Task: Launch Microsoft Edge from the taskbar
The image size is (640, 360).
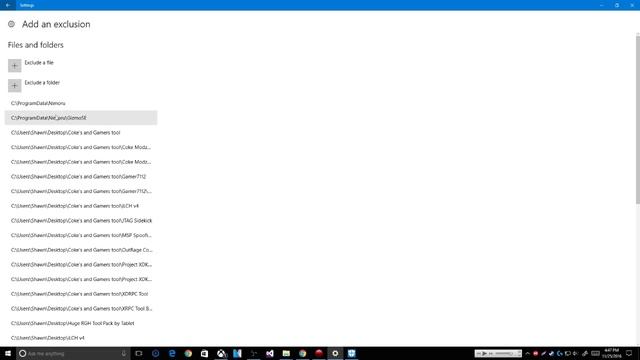Action: pyautogui.click(x=172, y=353)
